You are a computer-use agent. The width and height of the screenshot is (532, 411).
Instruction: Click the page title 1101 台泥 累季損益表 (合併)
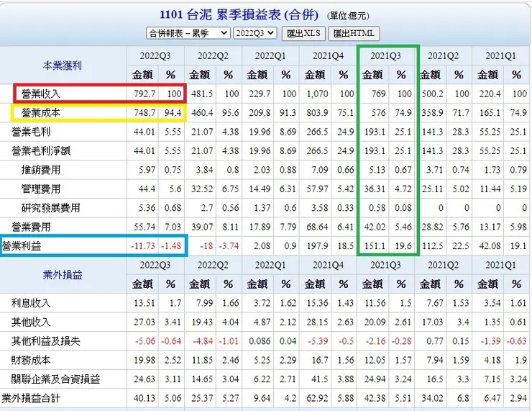[239, 15]
